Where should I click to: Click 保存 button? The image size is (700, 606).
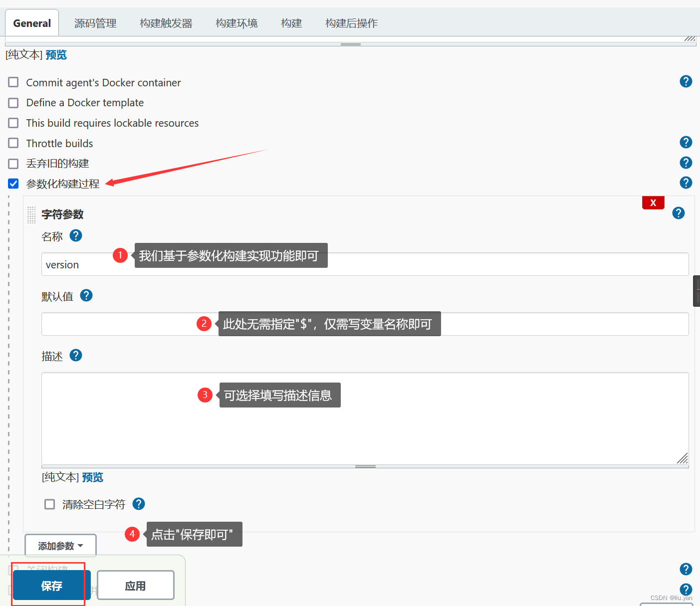click(52, 586)
